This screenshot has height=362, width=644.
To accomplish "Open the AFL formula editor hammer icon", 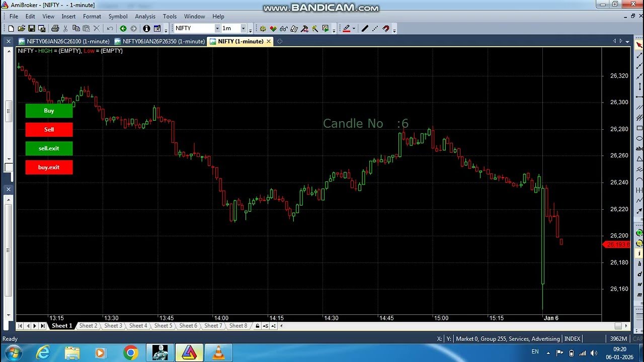I will [x=304, y=28].
